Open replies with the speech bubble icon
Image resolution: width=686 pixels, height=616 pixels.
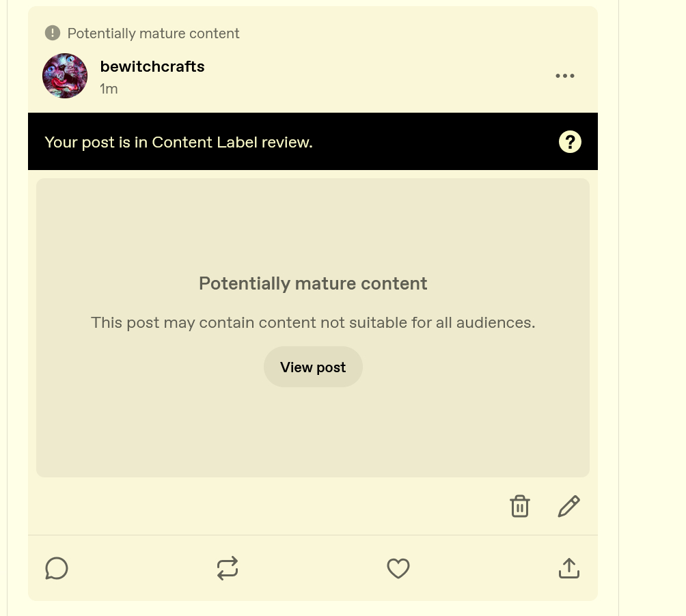tap(57, 568)
